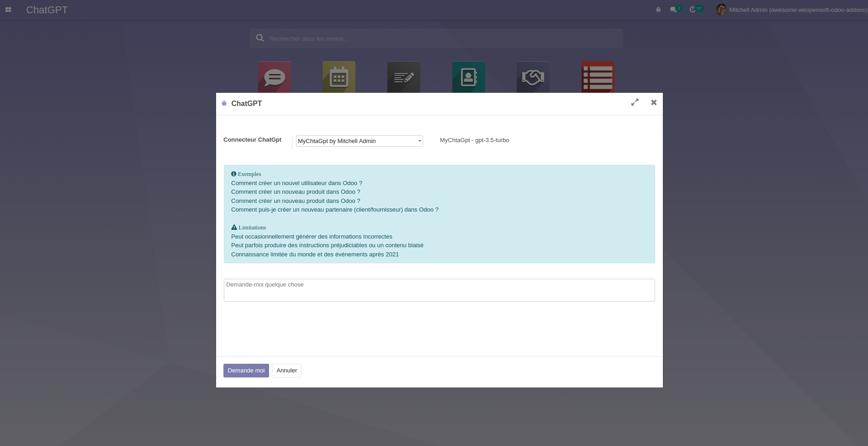
Task: Click the debug bug icon in top bar
Action: point(658,9)
